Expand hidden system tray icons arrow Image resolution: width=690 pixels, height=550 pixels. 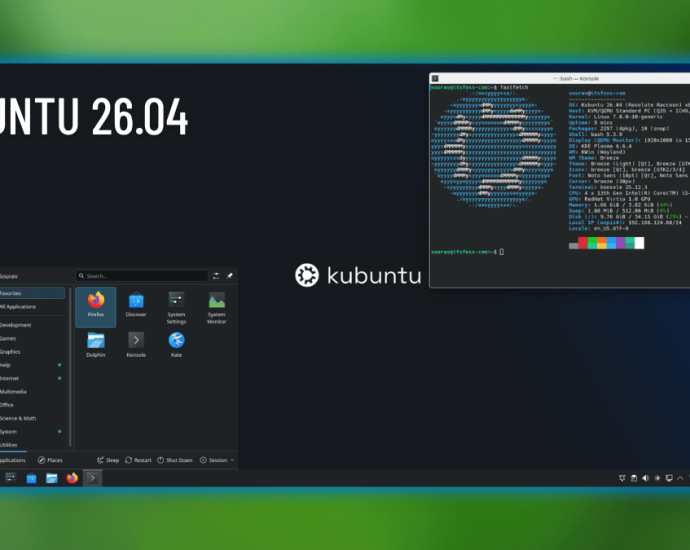coord(680,478)
